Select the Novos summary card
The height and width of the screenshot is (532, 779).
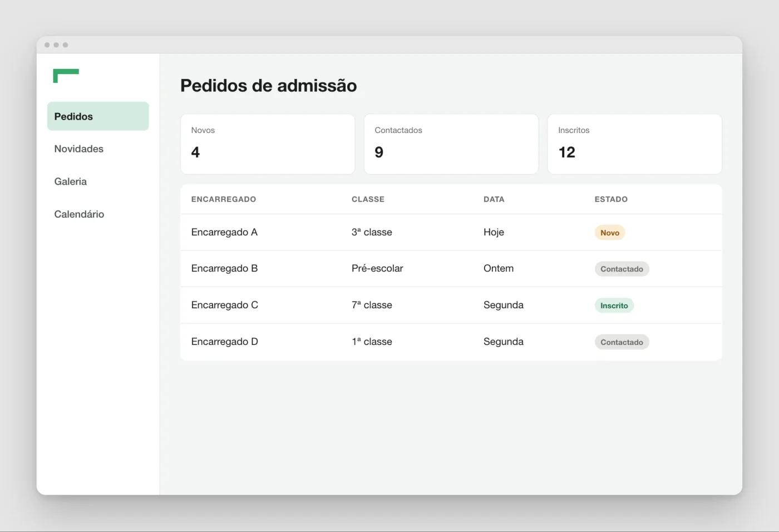pos(268,144)
